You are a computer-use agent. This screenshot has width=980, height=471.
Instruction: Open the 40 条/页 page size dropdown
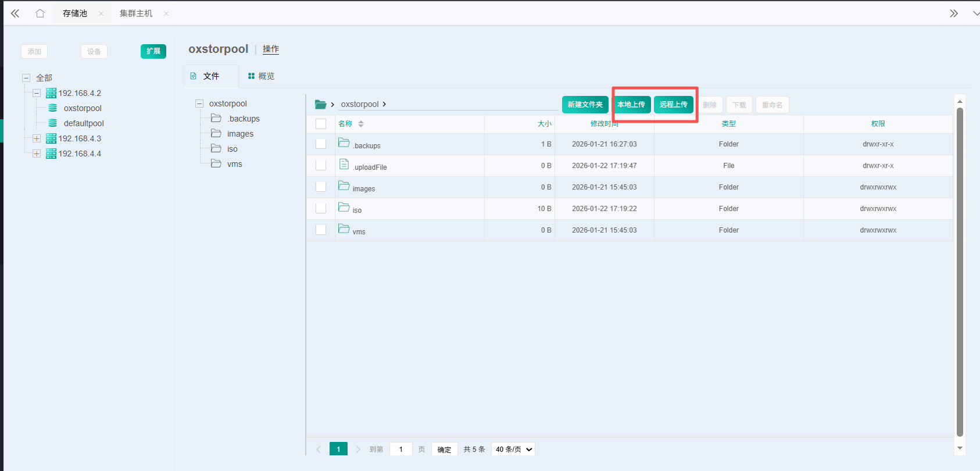(513, 449)
